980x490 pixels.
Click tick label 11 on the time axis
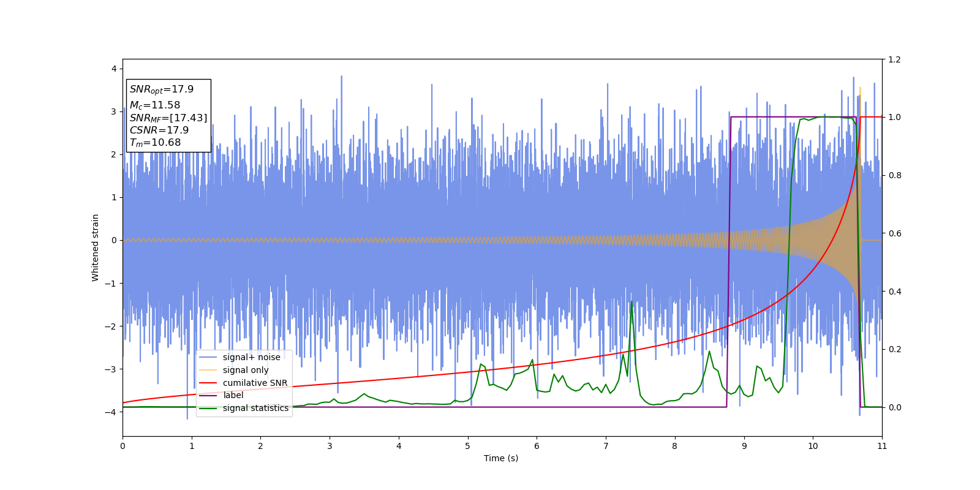[x=882, y=446]
